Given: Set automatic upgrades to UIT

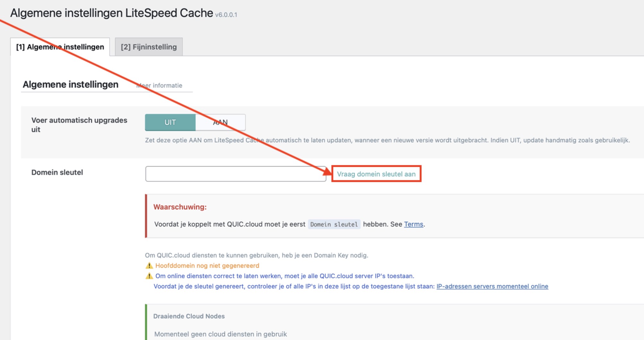Looking at the screenshot, I should click(x=170, y=122).
